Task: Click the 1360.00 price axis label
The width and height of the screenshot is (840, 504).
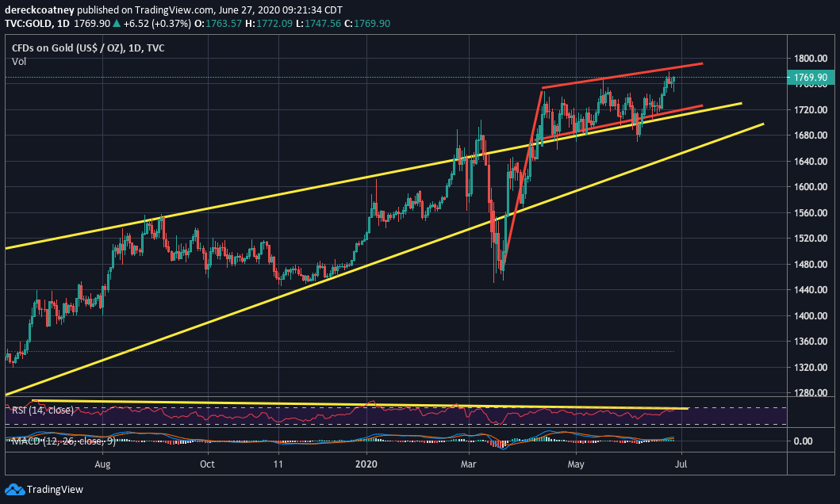Action: pos(811,342)
